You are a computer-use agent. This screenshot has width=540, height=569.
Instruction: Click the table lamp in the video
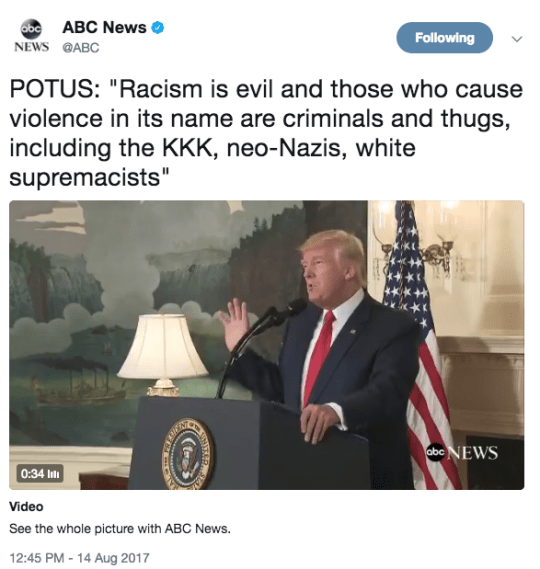click(x=163, y=355)
